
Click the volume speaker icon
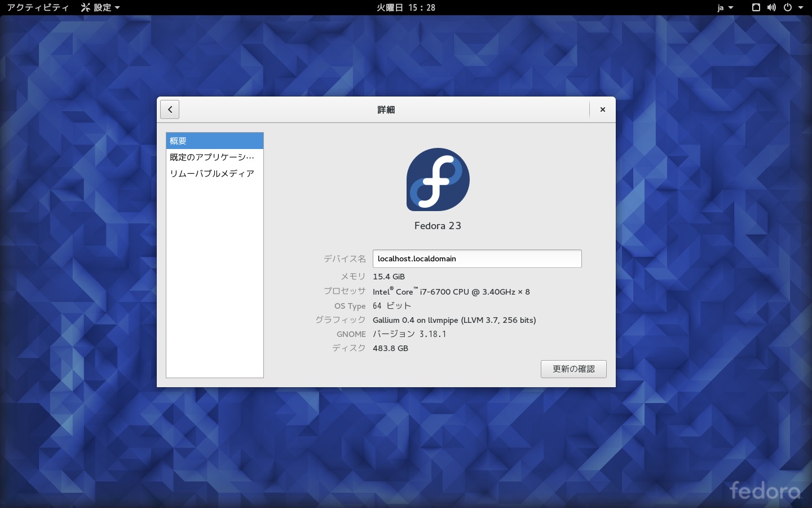(x=771, y=7)
